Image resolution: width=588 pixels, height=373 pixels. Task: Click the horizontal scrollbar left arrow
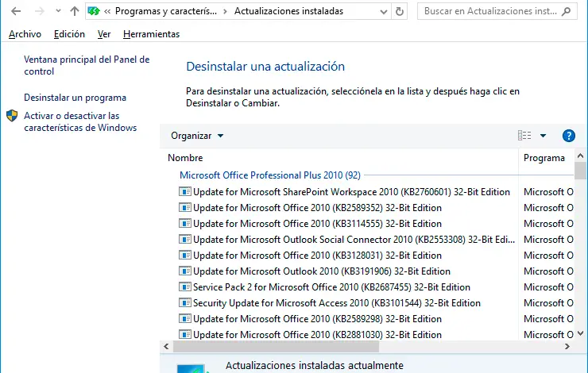pos(166,346)
